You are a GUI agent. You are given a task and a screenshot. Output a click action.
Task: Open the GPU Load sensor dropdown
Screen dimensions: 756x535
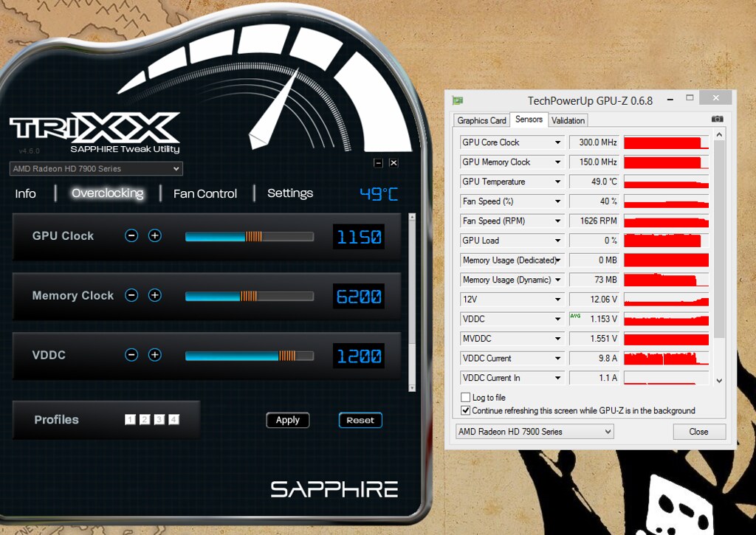[558, 241]
